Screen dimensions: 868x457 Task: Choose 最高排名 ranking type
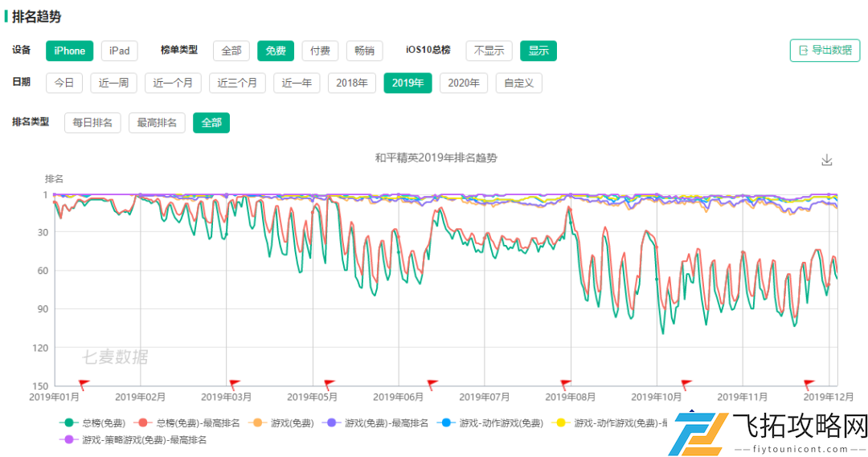[157, 123]
